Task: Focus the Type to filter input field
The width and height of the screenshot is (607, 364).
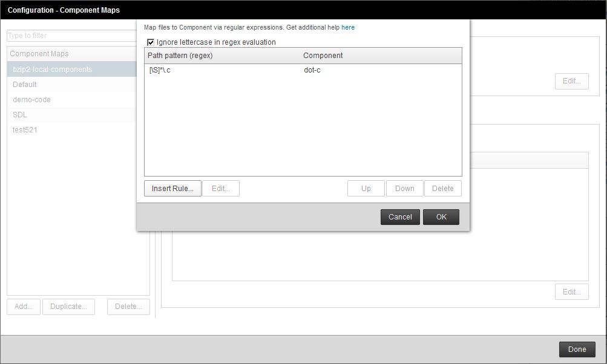Action: 71,36
